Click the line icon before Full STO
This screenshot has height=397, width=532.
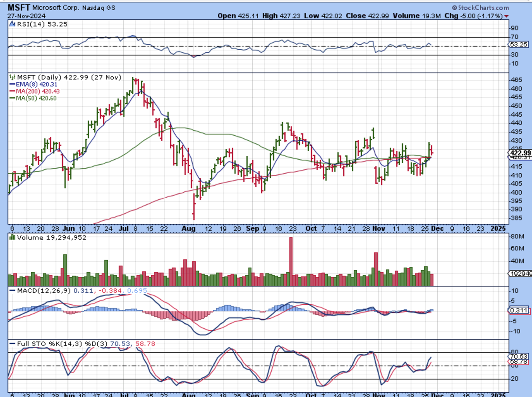pos(12,344)
